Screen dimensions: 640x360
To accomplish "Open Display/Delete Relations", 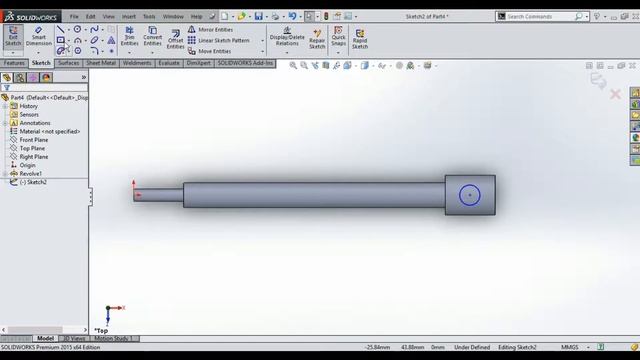I will (x=287, y=37).
